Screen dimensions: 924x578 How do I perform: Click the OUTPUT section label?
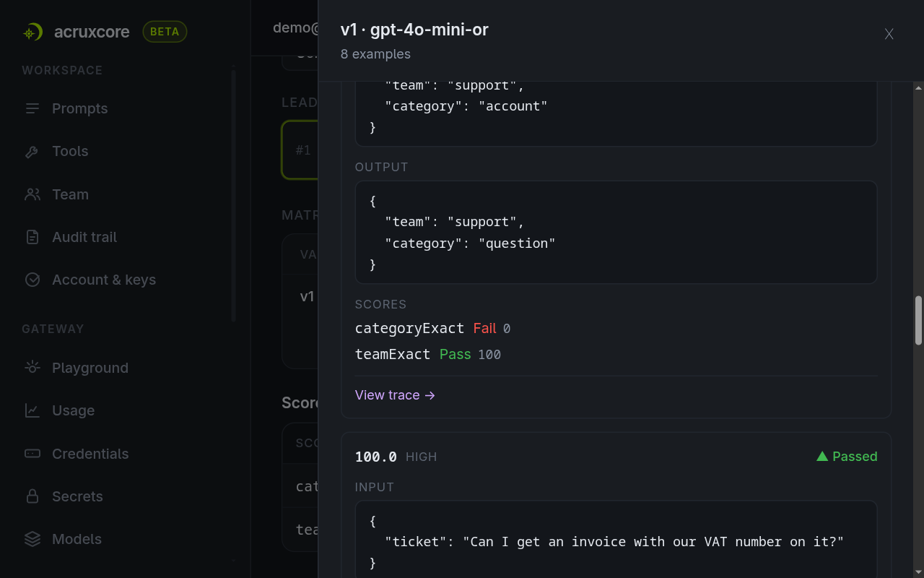click(x=382, y=167)
